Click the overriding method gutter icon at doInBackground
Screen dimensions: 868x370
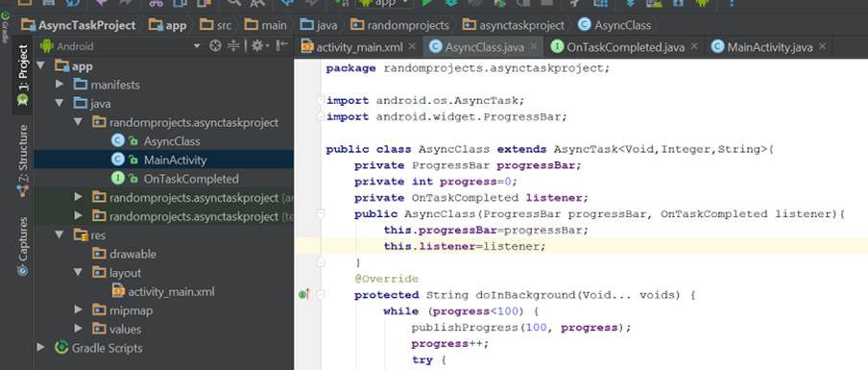[x=303, y=294]
